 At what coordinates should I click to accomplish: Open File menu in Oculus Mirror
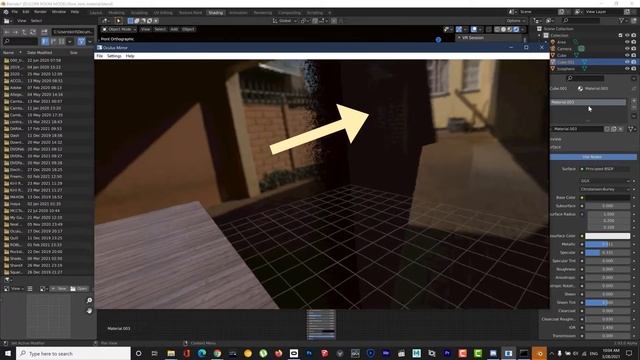pos(100,56)
